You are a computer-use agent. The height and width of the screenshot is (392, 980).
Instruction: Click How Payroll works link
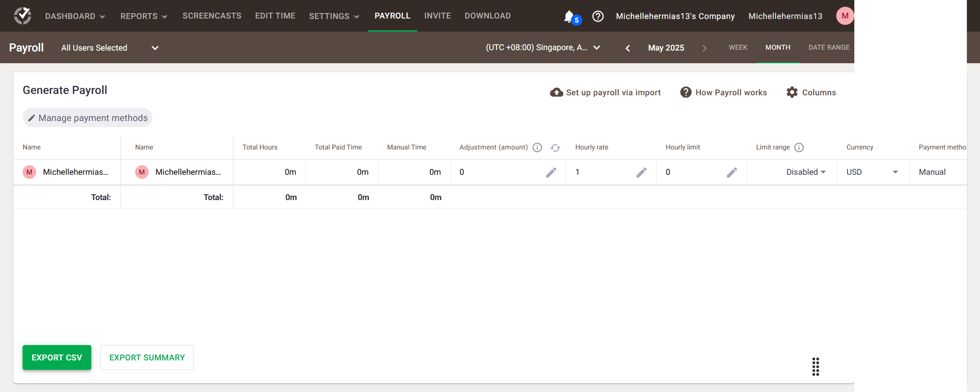tap(724, 92)
